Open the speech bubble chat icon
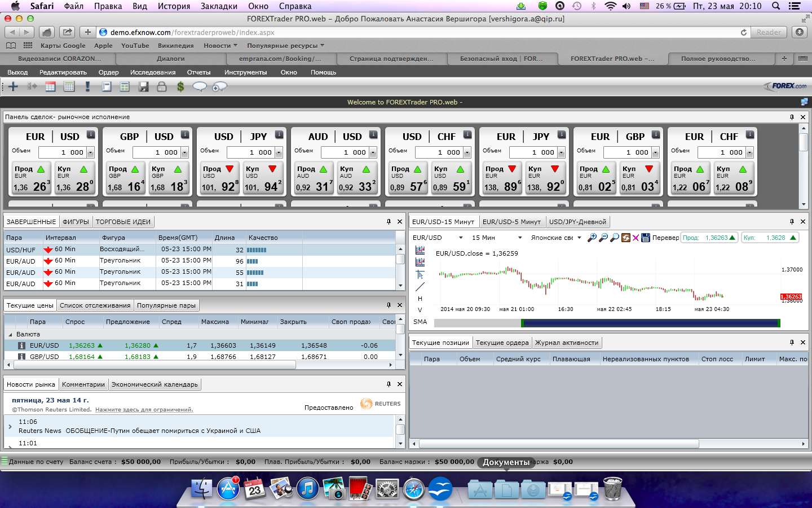Screen dimensions: 812x508 (200, 86)
